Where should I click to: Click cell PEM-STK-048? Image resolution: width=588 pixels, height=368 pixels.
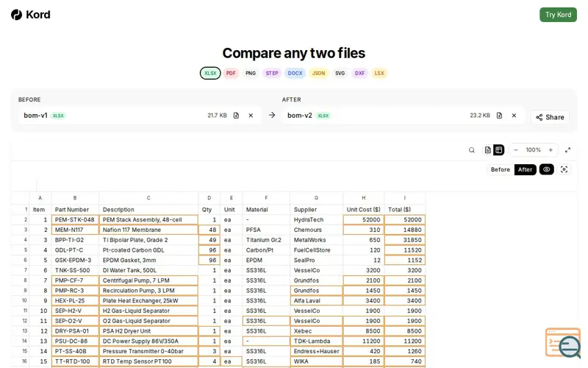[75, 219]
